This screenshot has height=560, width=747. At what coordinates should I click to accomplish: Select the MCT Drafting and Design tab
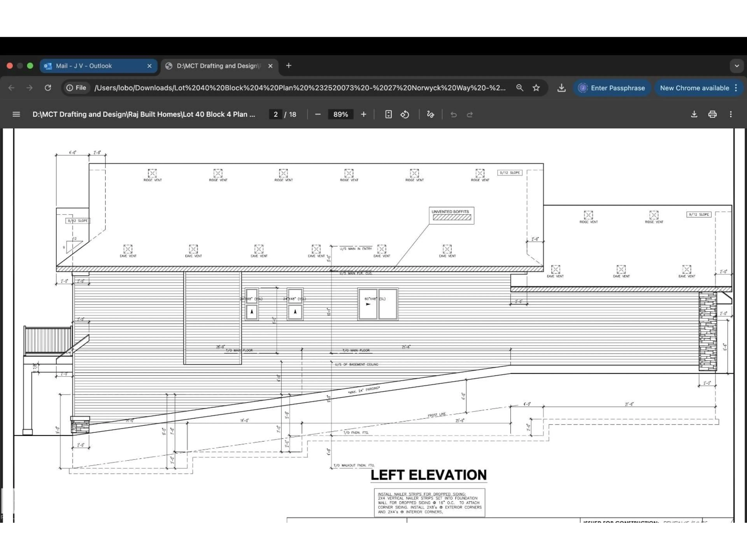[219, 66]
